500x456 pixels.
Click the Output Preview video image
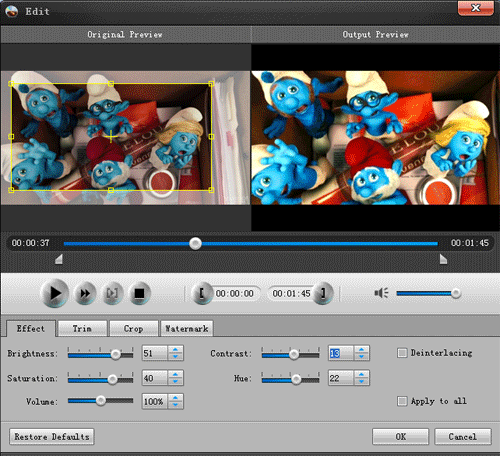(x=375, y=138)
